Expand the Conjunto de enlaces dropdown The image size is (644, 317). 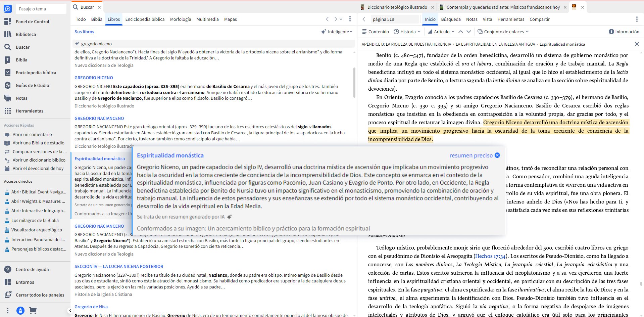tap(503, 32)
